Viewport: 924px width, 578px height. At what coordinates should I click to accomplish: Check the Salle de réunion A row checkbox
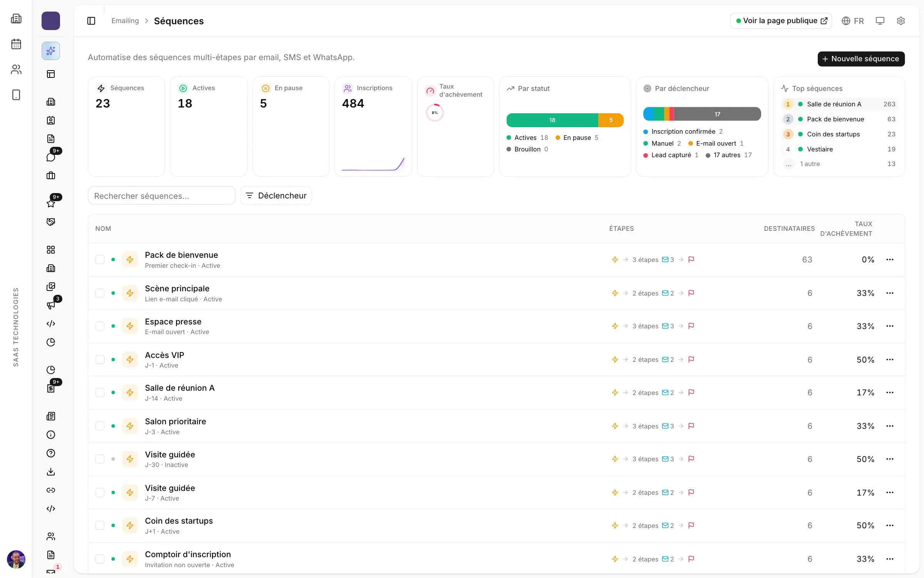tap(100, 393)
